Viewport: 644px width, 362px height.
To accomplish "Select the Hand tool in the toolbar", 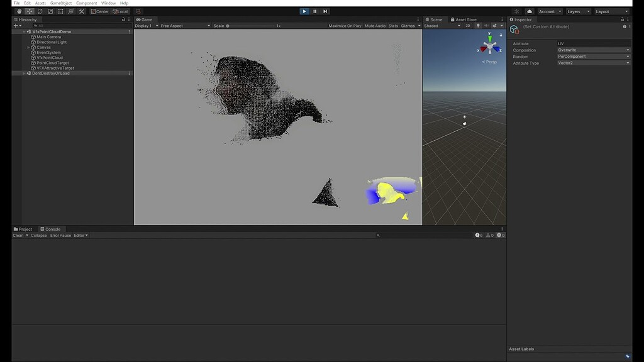I will click(19, 11).
